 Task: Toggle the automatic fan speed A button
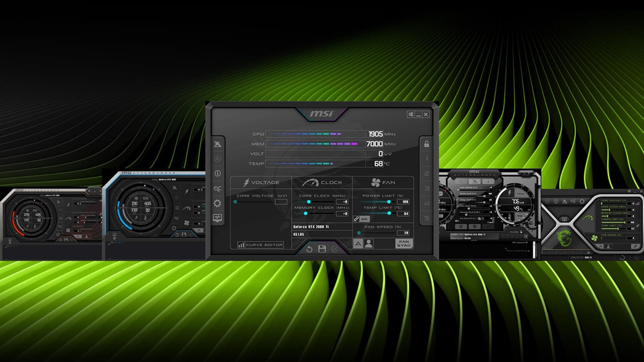[358, 244]
